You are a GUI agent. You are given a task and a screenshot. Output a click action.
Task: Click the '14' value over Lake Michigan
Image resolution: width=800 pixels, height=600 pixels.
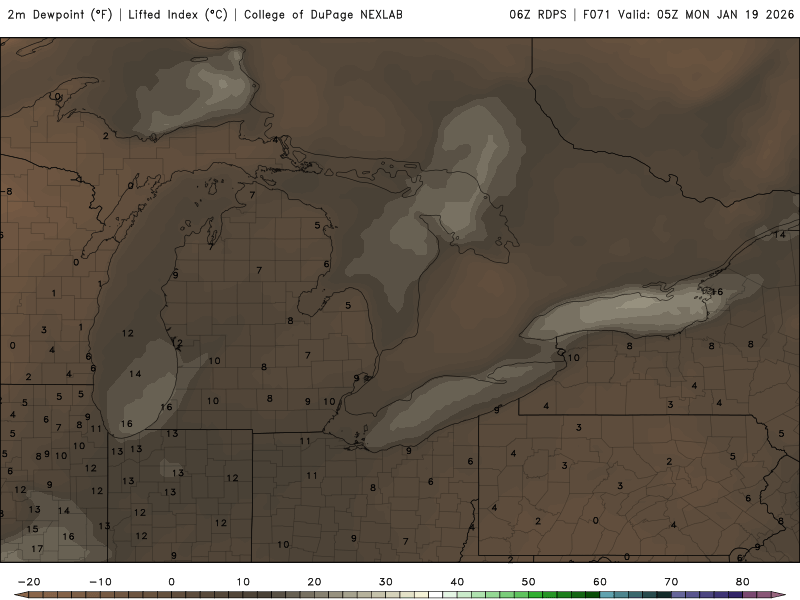tap(135, 374)
